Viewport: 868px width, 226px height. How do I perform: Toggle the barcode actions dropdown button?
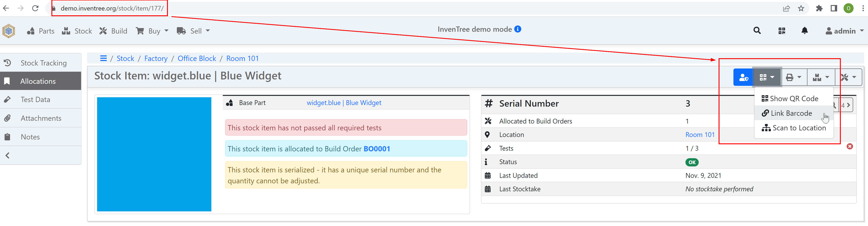pyautogui.click(x=767, y=77)
